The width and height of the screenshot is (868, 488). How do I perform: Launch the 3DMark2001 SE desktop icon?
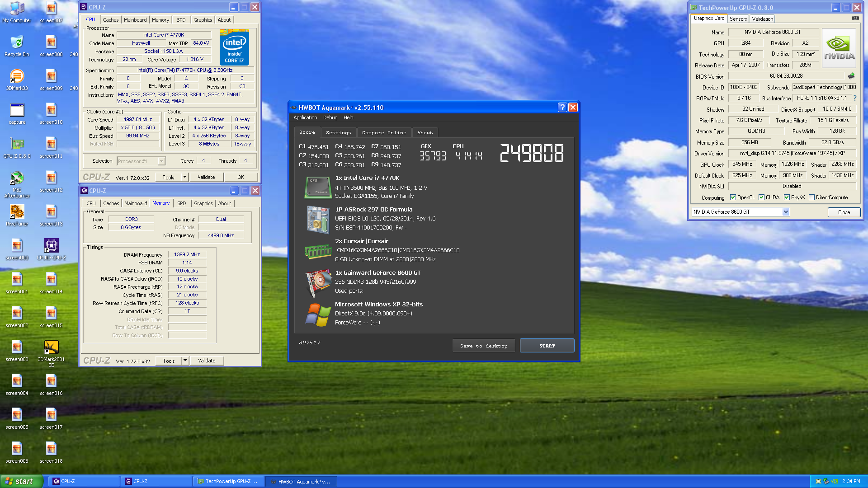(51, 353)
